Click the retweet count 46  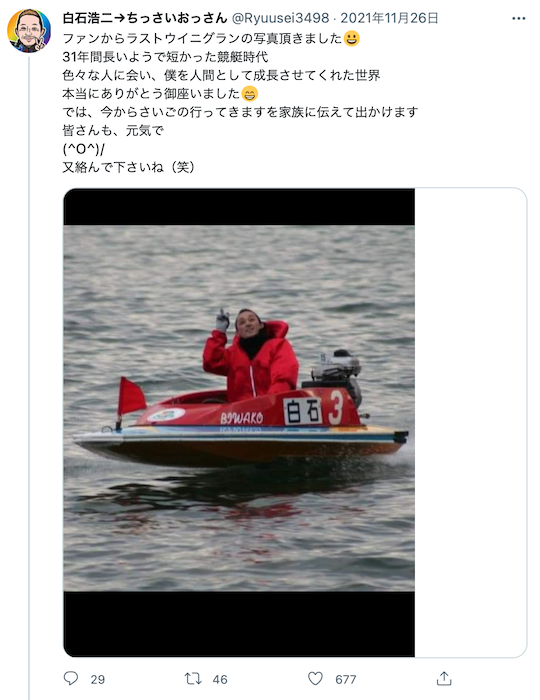tap(220, 679)
